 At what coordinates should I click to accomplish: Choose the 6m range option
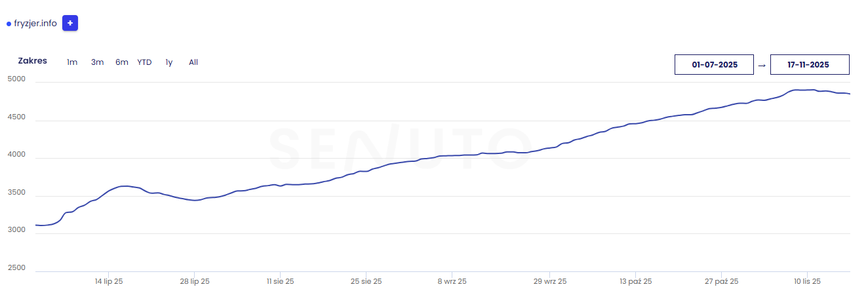click(122, 62)
